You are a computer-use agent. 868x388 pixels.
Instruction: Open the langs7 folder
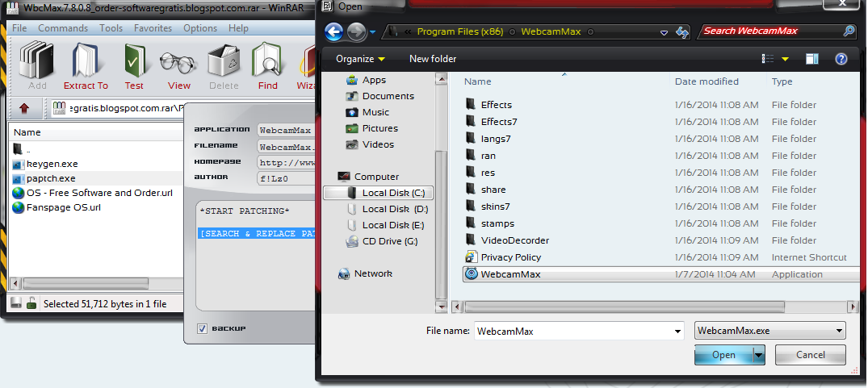click(496, 139)
